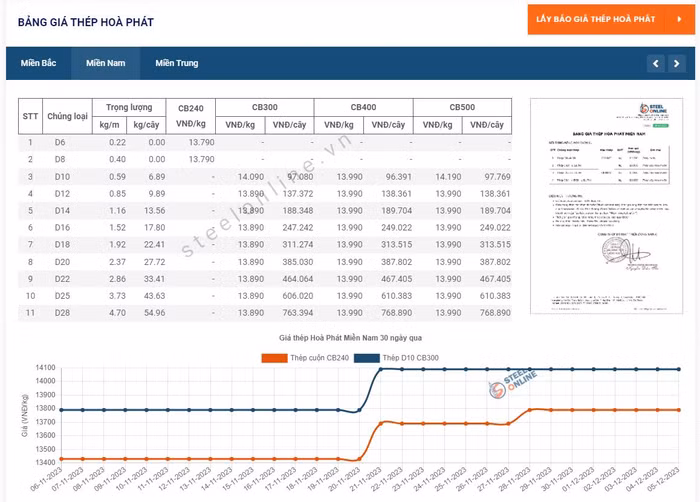This screenshot has height=502, width=700.
Task: Open the Miền Bắc tab
Action: click(x=38, y=63)
